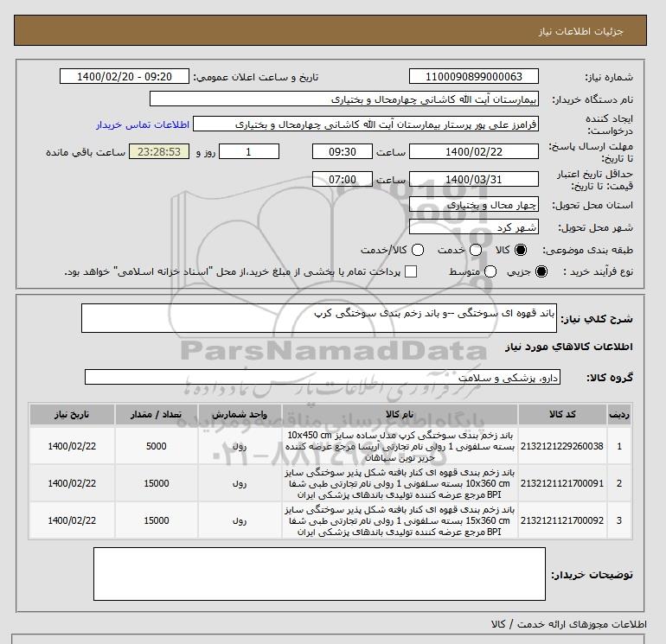Click the تاریخ نیاز column header
Image resolution: width=666 pixels, height=644 pixels.
coord(72,414)
